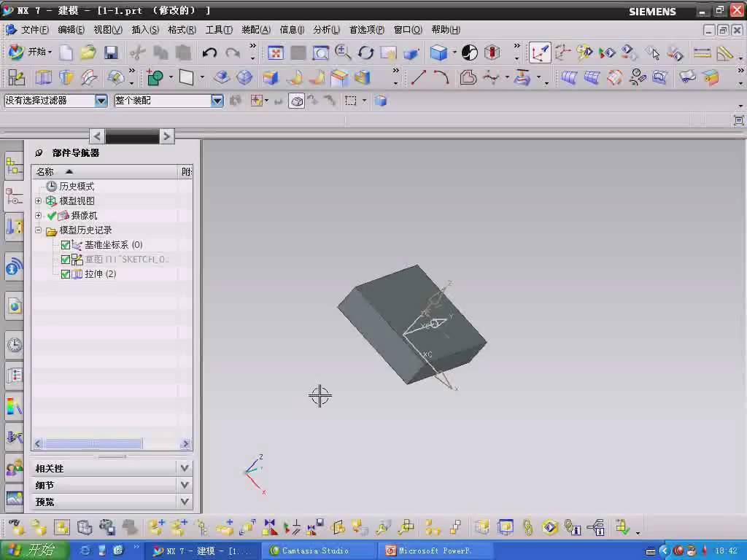
Task: Uncheck the 拉伸 (2) feature checkbox
Action: point(66,274)
